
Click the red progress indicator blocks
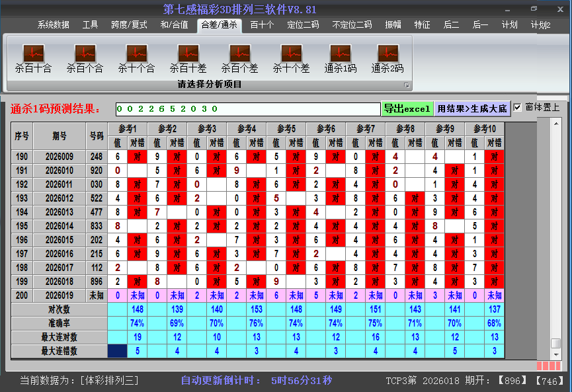tap(548, 366)
